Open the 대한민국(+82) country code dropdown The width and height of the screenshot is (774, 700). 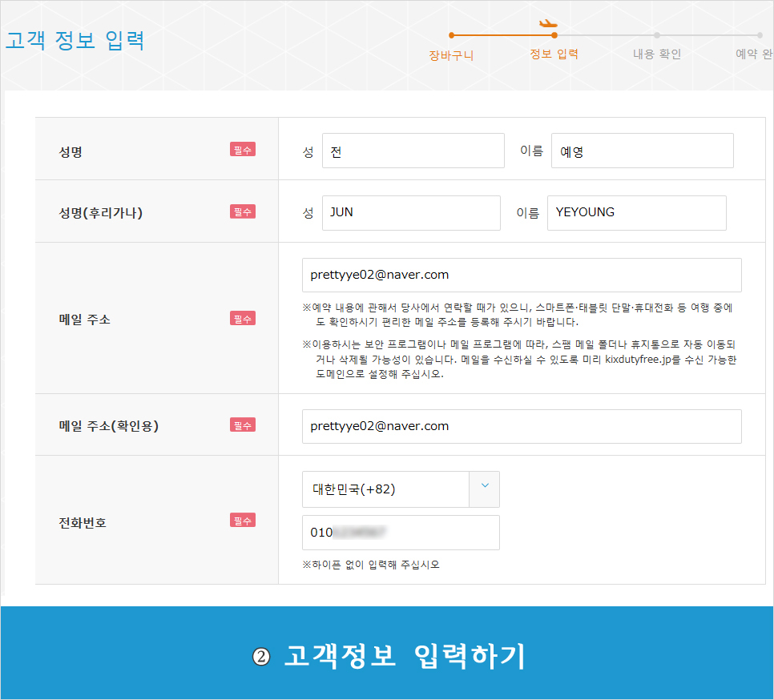[x=385, y=489]
